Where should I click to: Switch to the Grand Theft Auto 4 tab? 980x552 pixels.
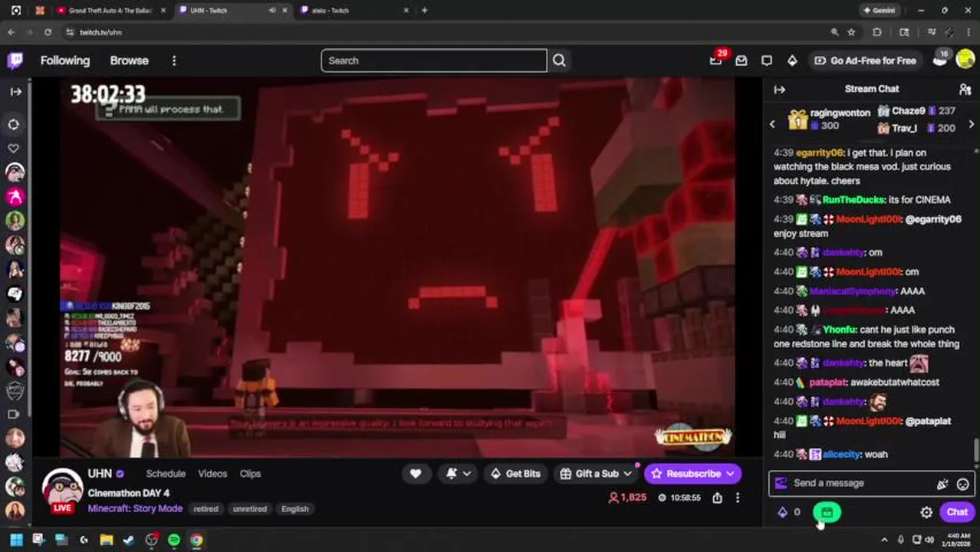(x=110, y=11)
